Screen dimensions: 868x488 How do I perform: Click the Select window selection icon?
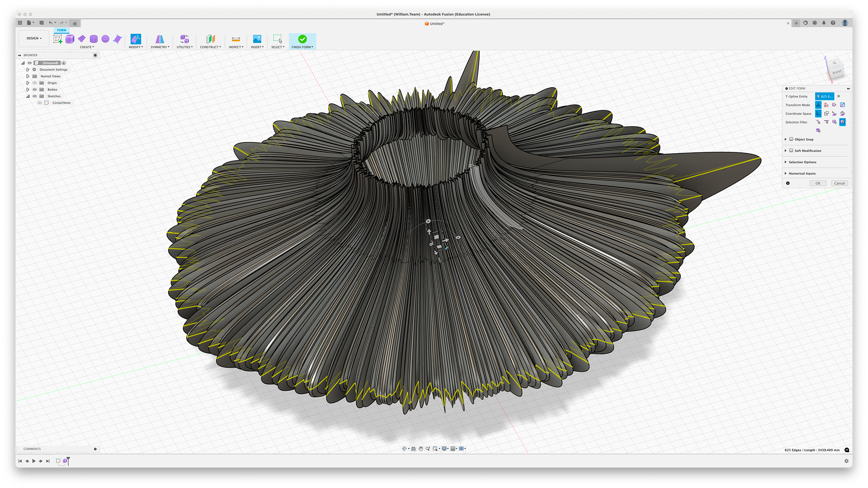coord(278,39)
